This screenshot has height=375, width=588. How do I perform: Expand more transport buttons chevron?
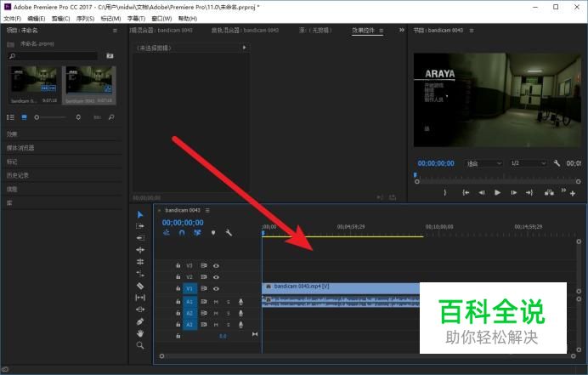(x=563, y=190)
